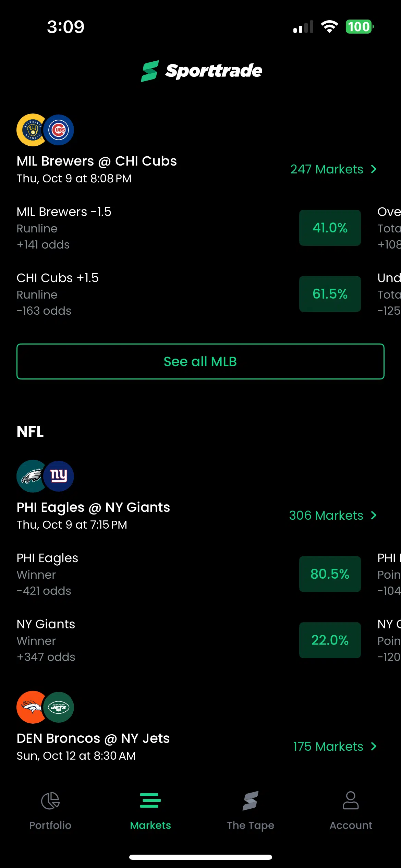Viewport: 401px width, 868px height.
Task: Expand 247 Markets for Brewers at Cubs
Action: [333, 169]
